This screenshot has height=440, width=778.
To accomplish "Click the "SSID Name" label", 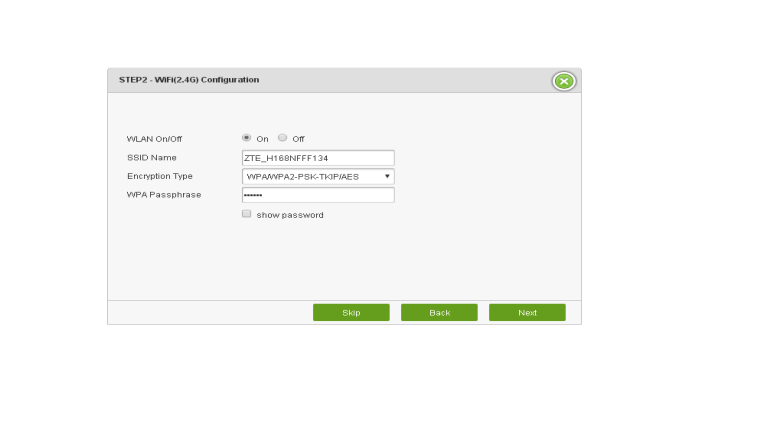I will pos(151,158).
